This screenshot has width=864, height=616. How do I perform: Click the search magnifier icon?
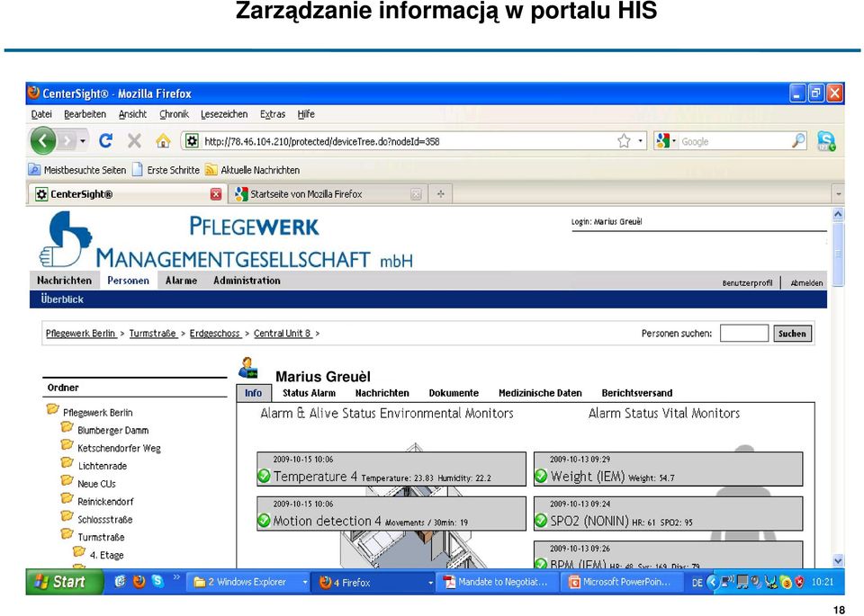click(x=798, y=141)
